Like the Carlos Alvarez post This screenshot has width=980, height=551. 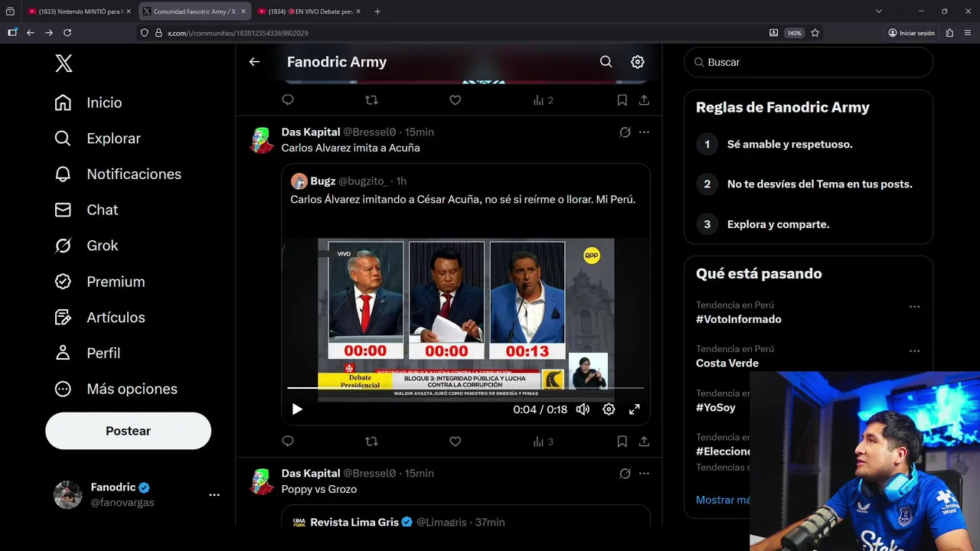pyautogui.click(x=455, y=442)
